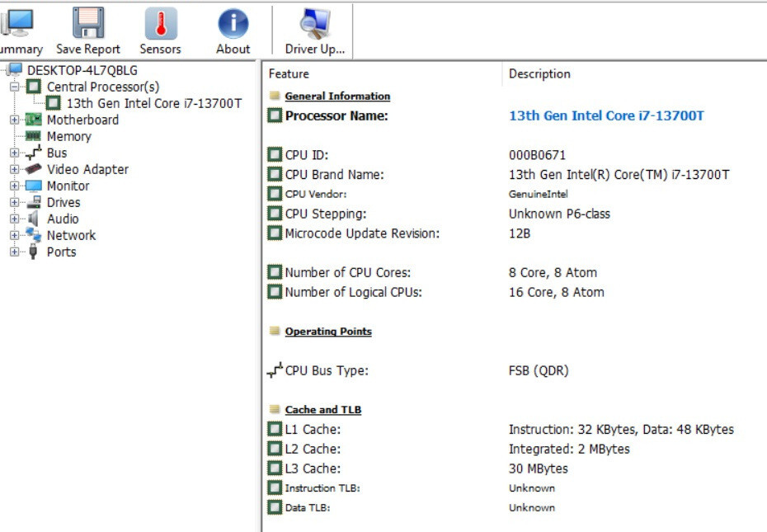Click the Audio speaker icon
The width and height of the screenshot is (767, 532).
coord(33,219)
